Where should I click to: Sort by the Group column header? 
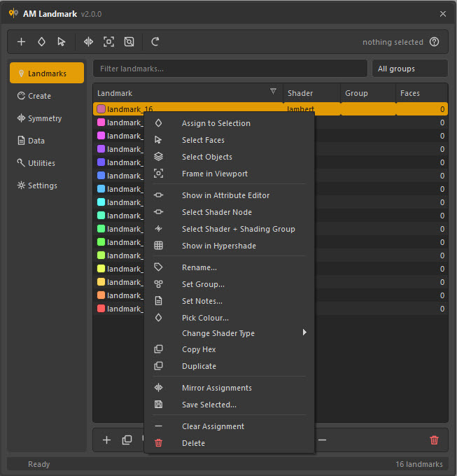(x=368, y=93)
